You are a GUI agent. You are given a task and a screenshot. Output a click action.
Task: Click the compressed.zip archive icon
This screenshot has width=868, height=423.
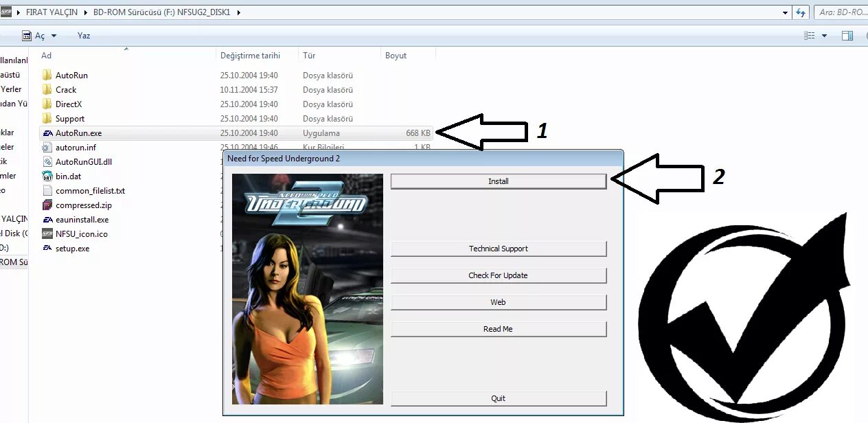(x=47, y=205)
